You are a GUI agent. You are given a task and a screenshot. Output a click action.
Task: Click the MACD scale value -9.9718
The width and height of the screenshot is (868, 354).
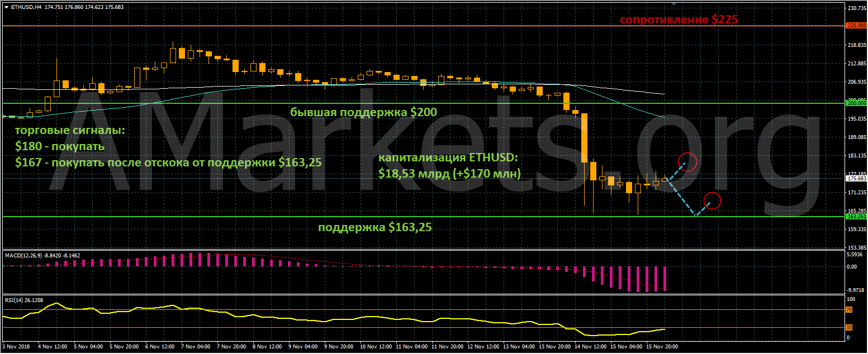coord(856,289)
